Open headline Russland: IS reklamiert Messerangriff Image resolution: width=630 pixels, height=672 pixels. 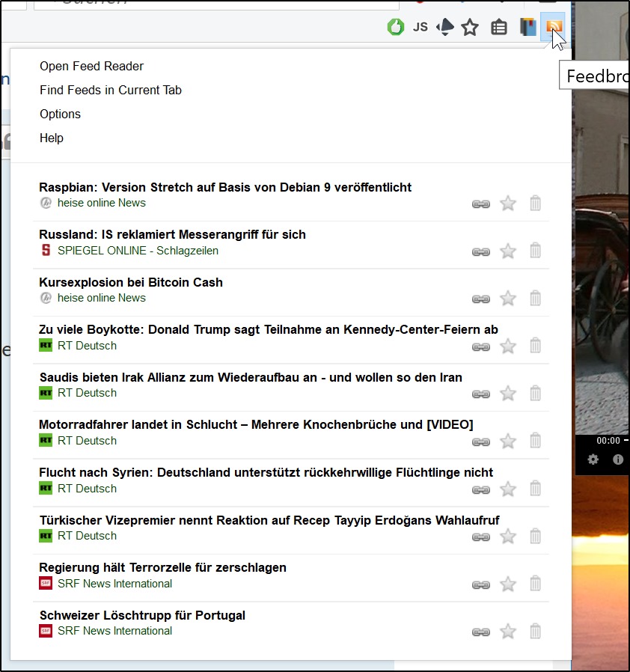[172, 234]
